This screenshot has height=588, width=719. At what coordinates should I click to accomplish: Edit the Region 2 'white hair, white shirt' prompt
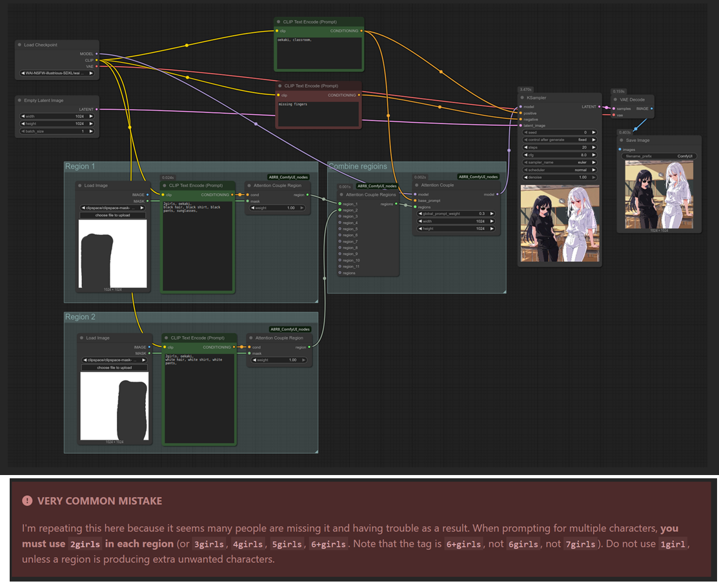199,398
